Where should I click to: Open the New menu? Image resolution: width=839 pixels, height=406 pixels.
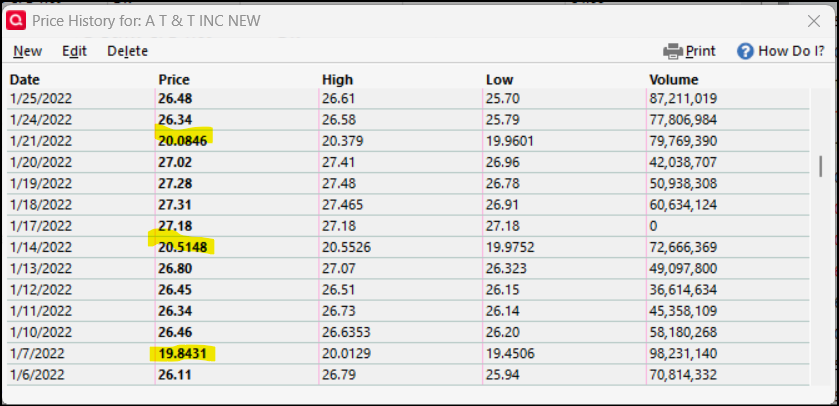(x=28, y=51)
